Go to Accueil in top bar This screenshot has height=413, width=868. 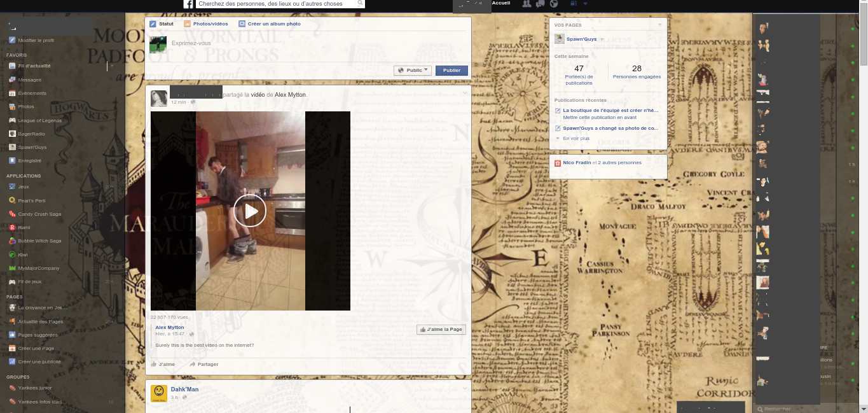pos(501,3)
